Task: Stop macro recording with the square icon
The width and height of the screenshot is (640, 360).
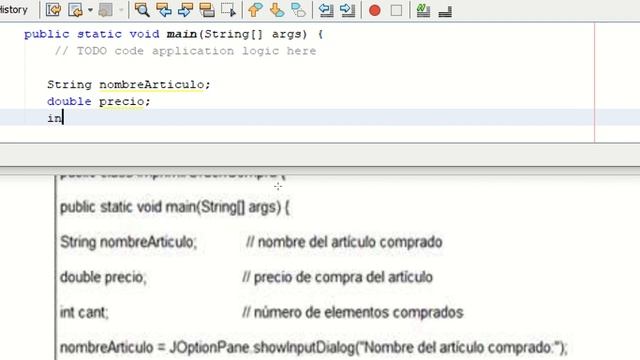Action: (396, 10)
